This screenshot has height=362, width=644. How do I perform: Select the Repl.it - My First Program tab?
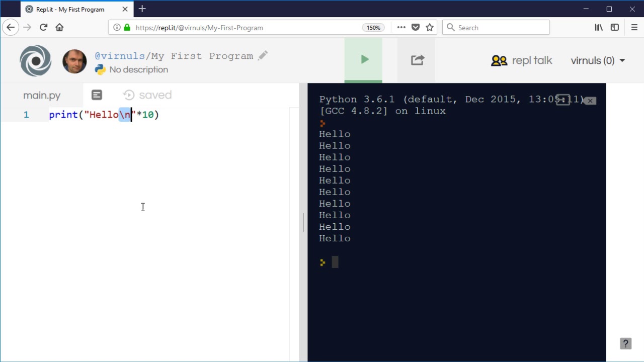point(77,9)
